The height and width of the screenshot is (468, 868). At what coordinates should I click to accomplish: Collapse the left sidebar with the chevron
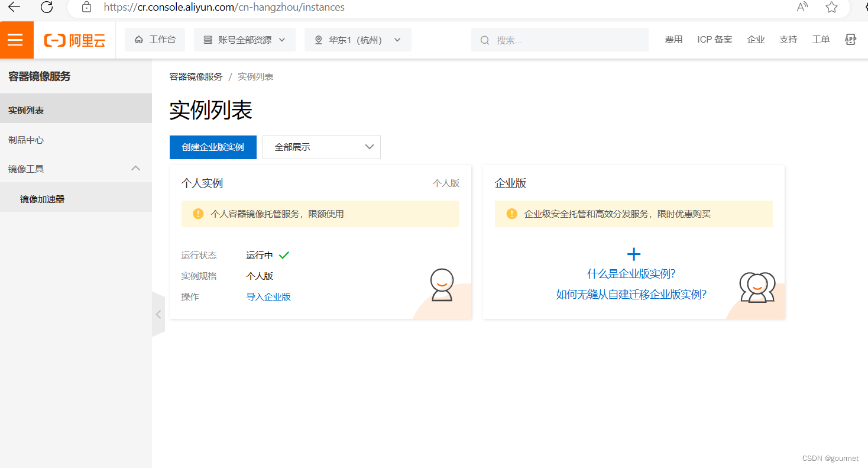point(158,314)
